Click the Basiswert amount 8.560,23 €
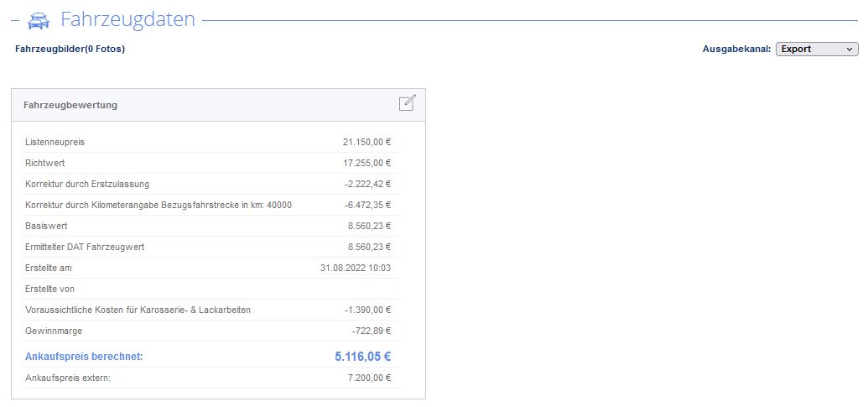This screenshot has height=407, width=868. pyautogui.click(x=370, y=227)
